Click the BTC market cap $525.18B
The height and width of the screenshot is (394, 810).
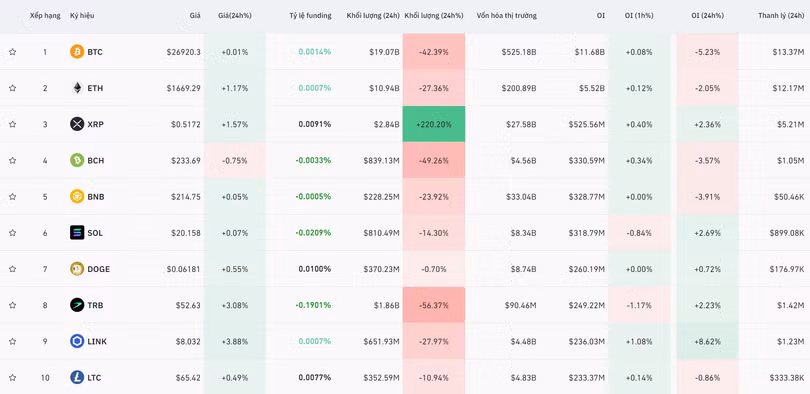pos(519,52)
